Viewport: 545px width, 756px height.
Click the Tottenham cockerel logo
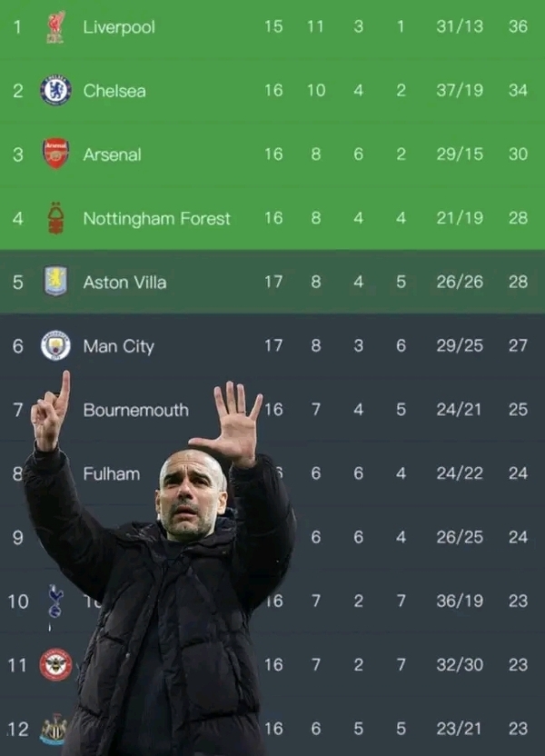coord(54,601)
